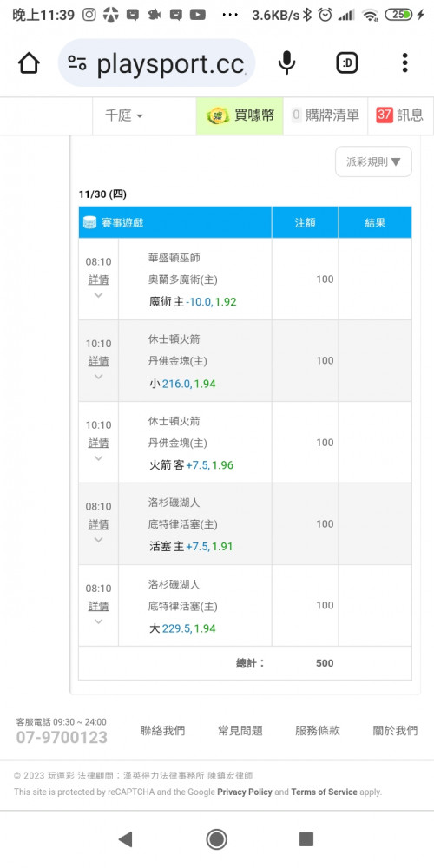The image size is (434, 868).
Task: Open the tab switcher icon
Action: [347, 63]
